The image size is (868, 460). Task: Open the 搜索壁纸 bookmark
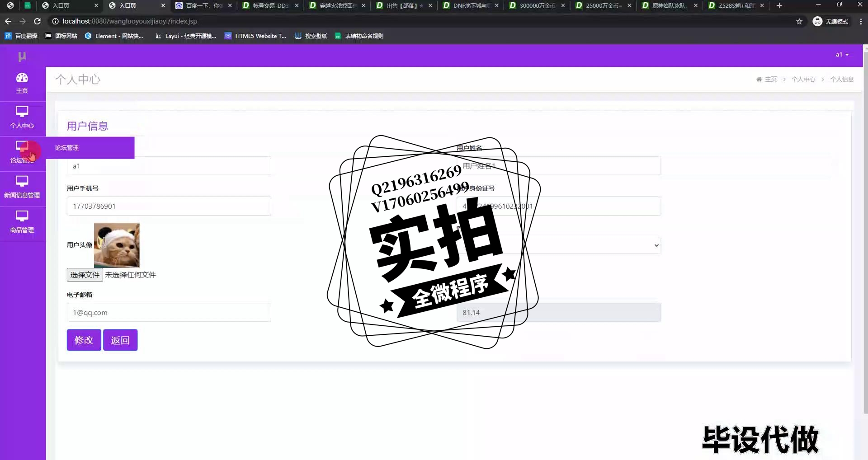coord(311,36)
